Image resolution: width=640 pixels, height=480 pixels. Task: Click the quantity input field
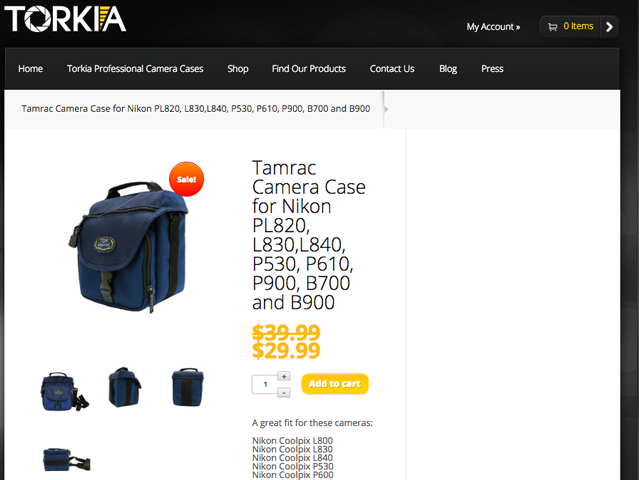tap(265, 384)
